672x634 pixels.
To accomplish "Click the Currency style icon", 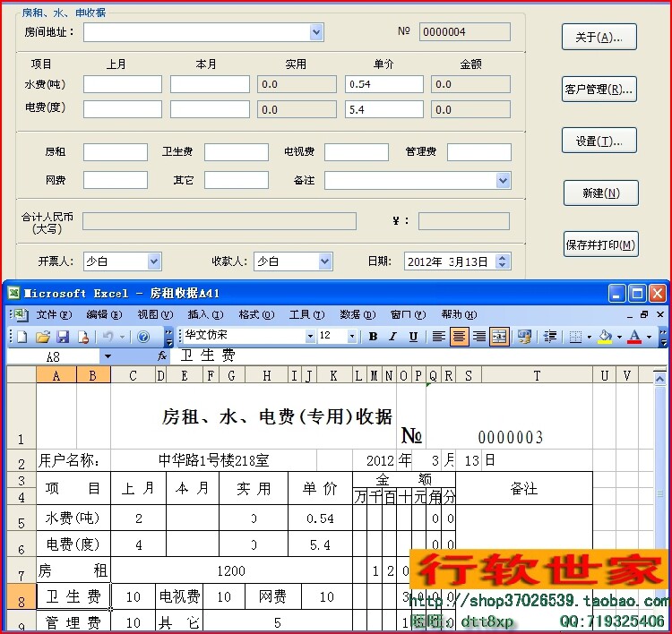I will pos(524,337).
